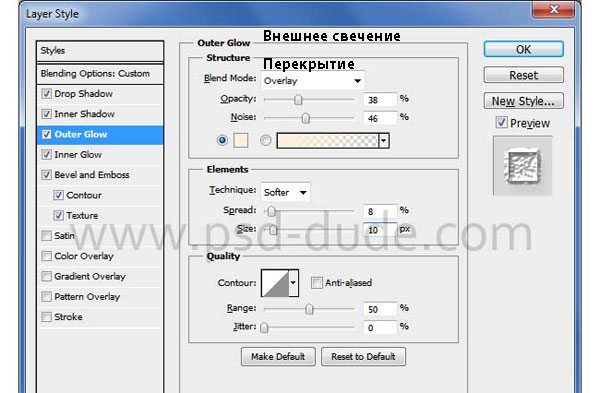Enable the Pattern Overlay checkbox
The width and height of the screenshot is (600, 393).
tap(46, 297)
